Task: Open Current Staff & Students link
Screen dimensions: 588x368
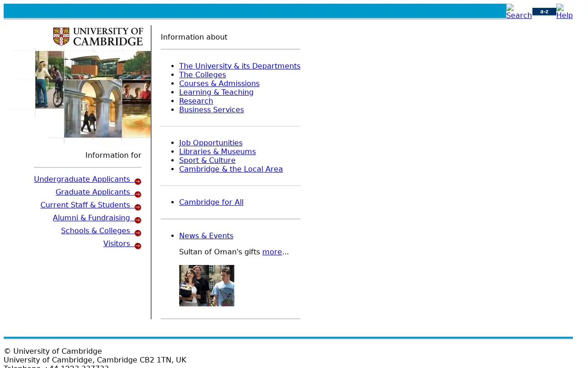Action: coord(85,205)
